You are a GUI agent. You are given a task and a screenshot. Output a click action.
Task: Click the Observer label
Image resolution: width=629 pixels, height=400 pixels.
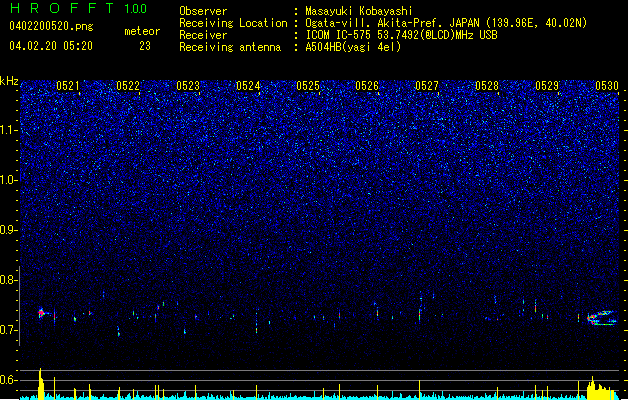[x=203, y=11]
